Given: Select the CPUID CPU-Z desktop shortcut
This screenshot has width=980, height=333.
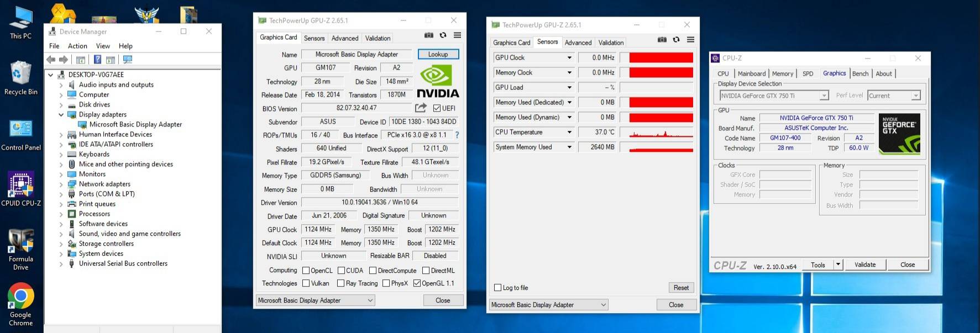Looking at the screenshot, I should [21, 188].
